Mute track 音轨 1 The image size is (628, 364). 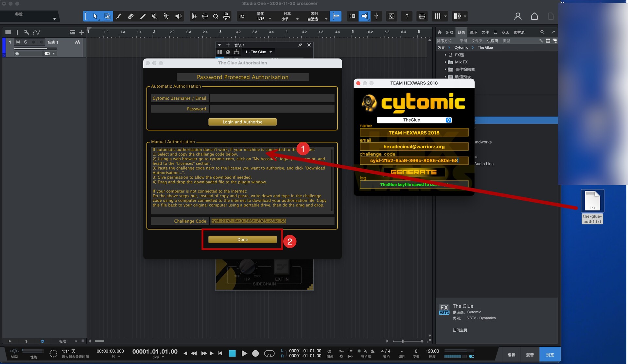point(18,42)
